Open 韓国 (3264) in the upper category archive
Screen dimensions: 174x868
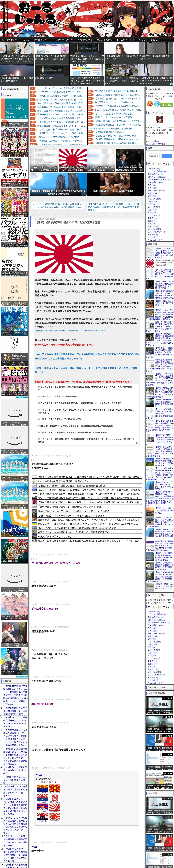point(152,193)
